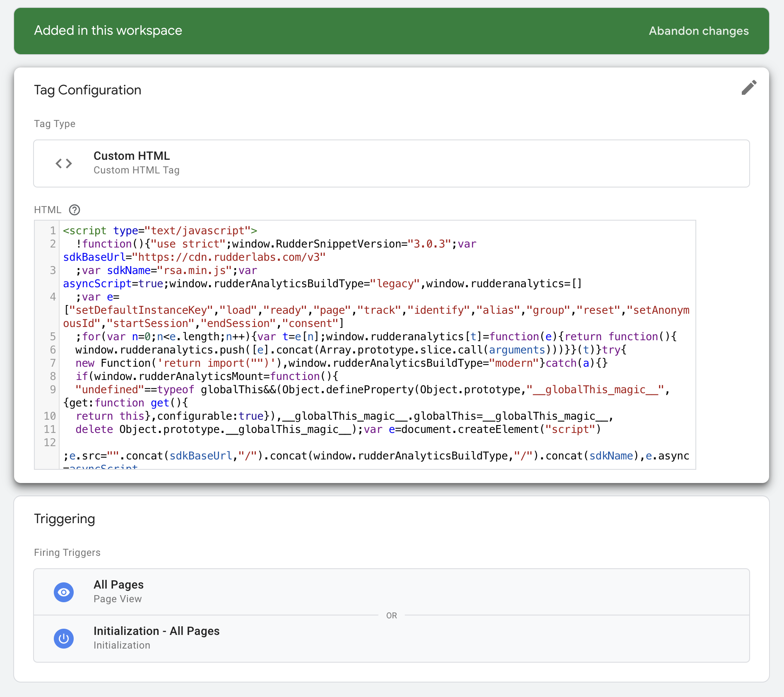Click the Custom HTML code brackets icon
Image resolution: width=784 pixels, height=697 pixels.
(64, 163)
